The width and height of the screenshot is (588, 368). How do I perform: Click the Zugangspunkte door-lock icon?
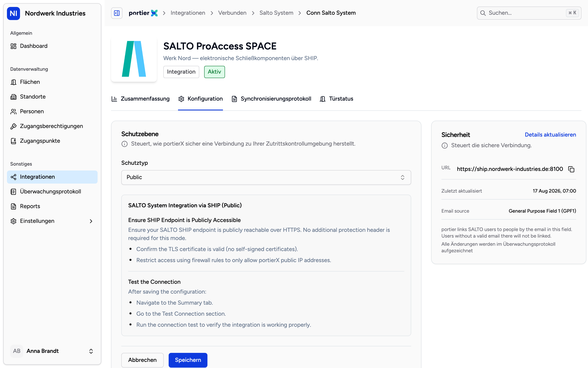[x=13, y=141]
